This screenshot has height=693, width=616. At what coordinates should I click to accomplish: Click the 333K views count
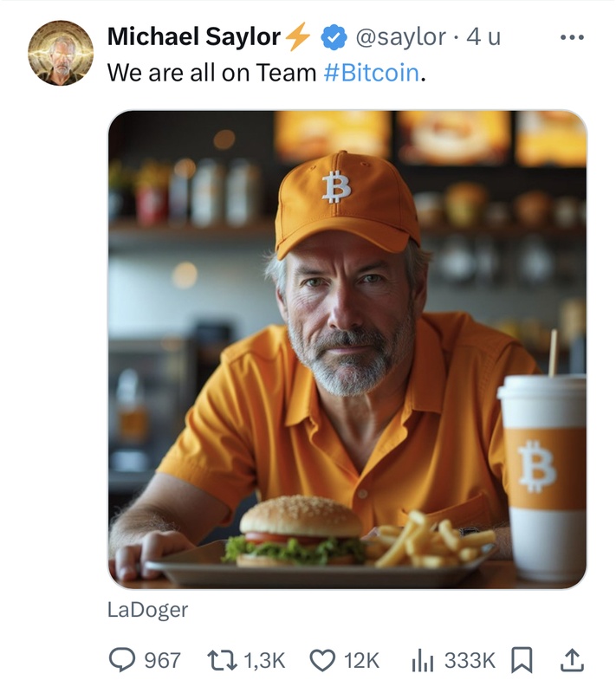coord(470,661)
